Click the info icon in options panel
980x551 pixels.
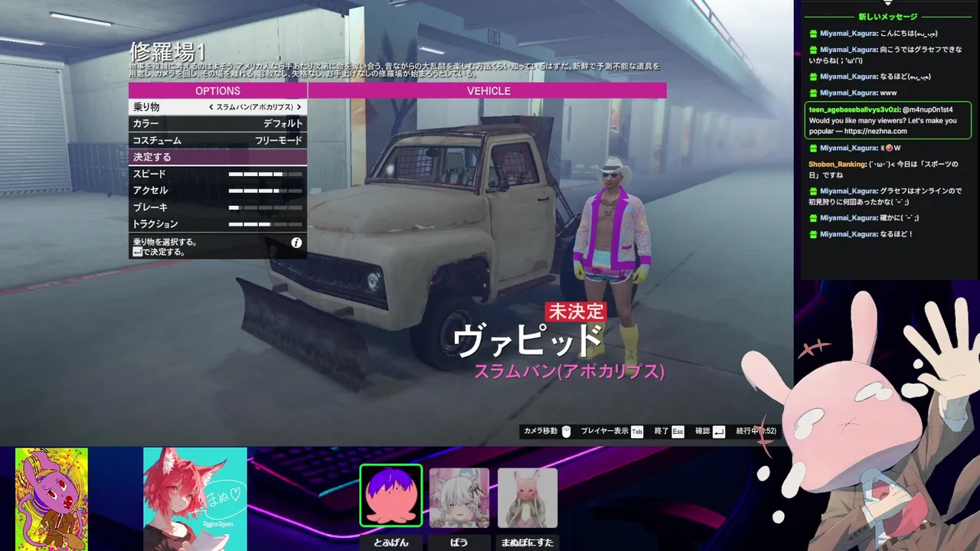pyautogui.click(x=296, y=243)
